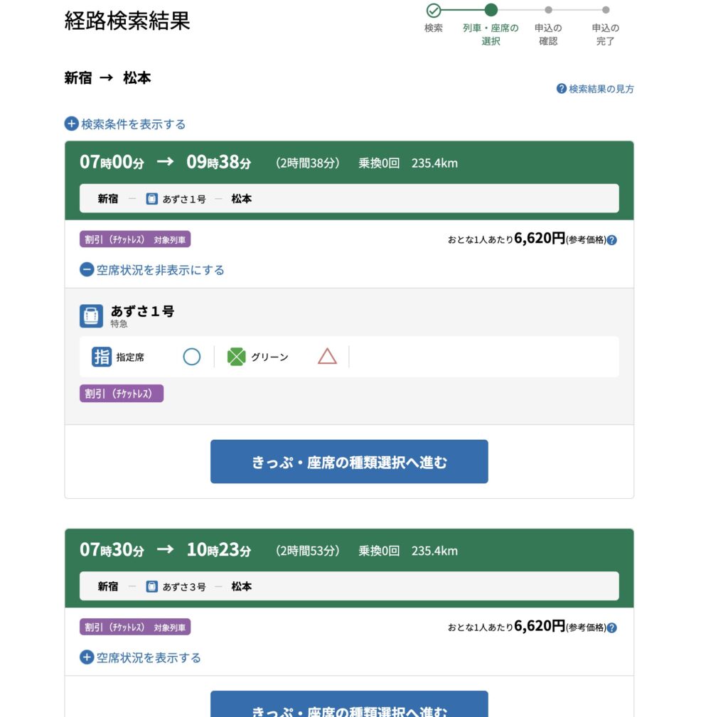Collapse 空席状況を非表示にする for あずさ1号

(152, 270)
